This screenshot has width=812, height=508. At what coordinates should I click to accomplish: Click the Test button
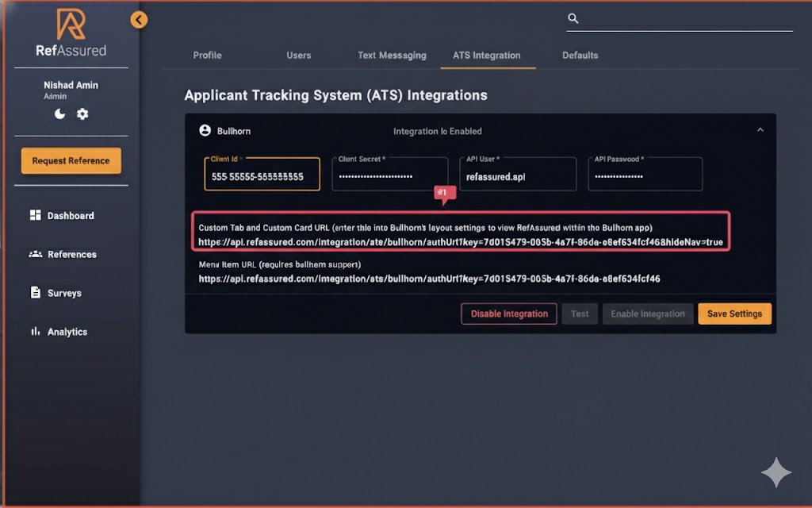[580, 314]
